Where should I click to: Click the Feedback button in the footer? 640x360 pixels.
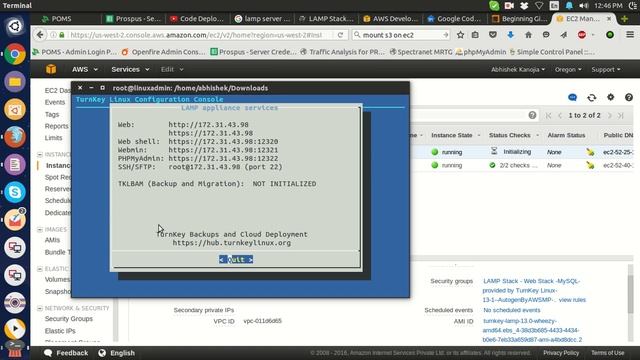coord(66,353)
